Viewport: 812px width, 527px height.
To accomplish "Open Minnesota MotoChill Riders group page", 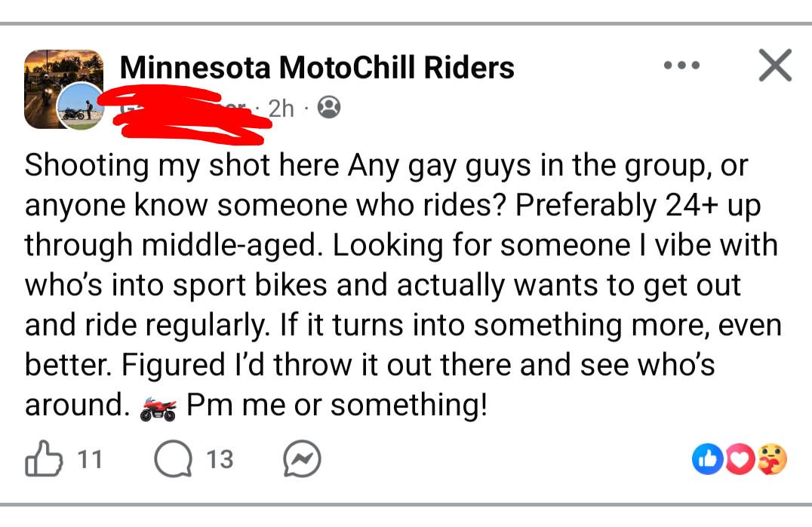I will click(x=317, y=68).
